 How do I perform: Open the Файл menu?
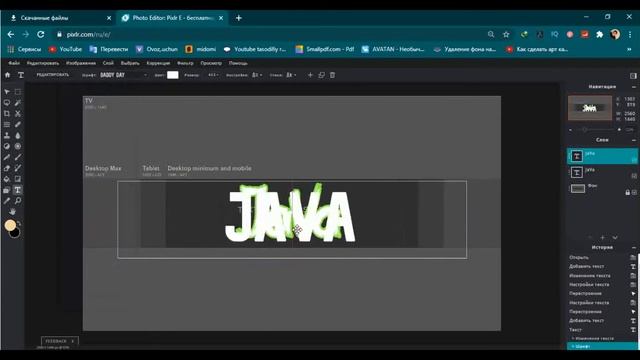point(14,63)
